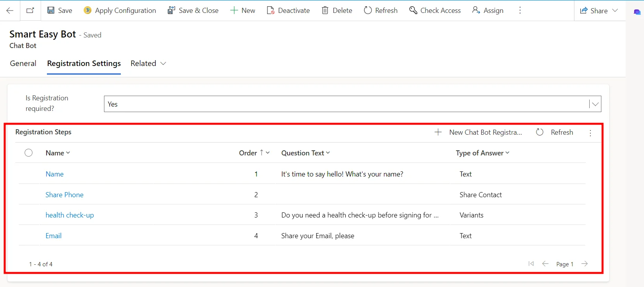The height and width of the screenshot is (287, 644).
Task: Expand the Share button dropdown arrow
Action: (x=615, y=11)
